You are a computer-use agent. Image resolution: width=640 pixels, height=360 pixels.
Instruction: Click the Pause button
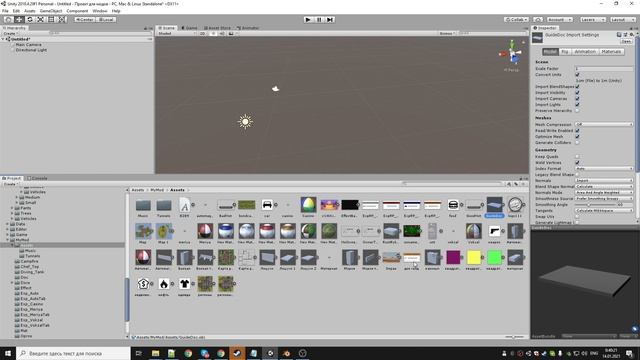click(x=319, y=19)
